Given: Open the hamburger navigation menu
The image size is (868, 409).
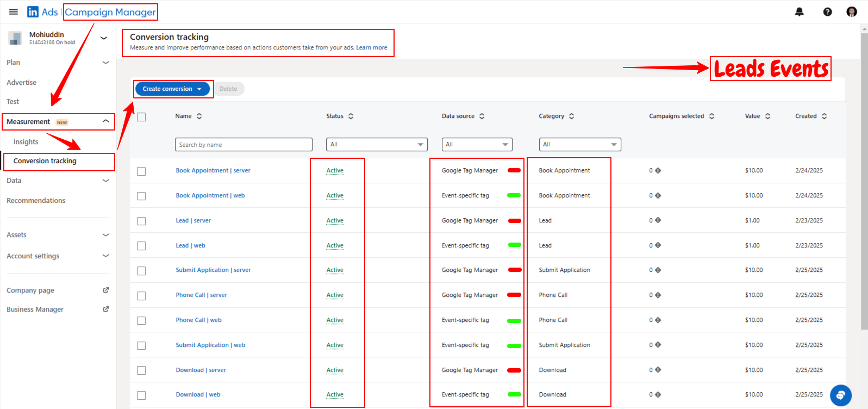Looking at the screenshot, I should point(14,12).
